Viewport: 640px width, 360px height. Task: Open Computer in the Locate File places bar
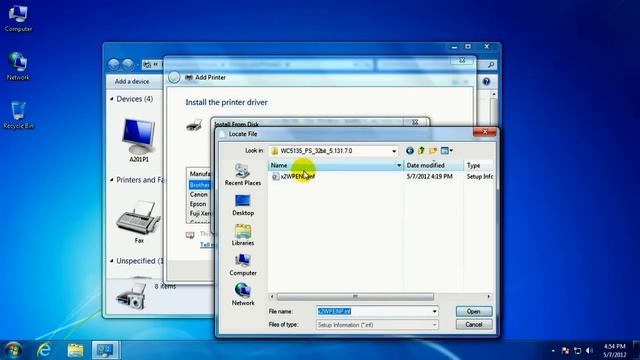coord(243,265)
